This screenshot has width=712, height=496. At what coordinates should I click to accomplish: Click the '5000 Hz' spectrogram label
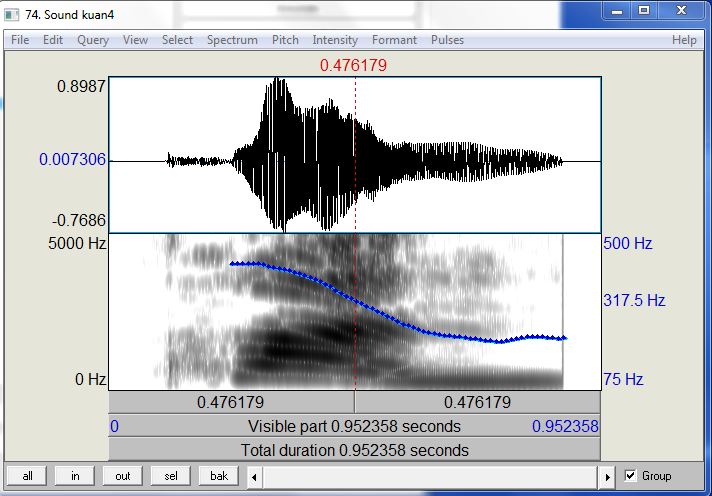pos(77,243)
